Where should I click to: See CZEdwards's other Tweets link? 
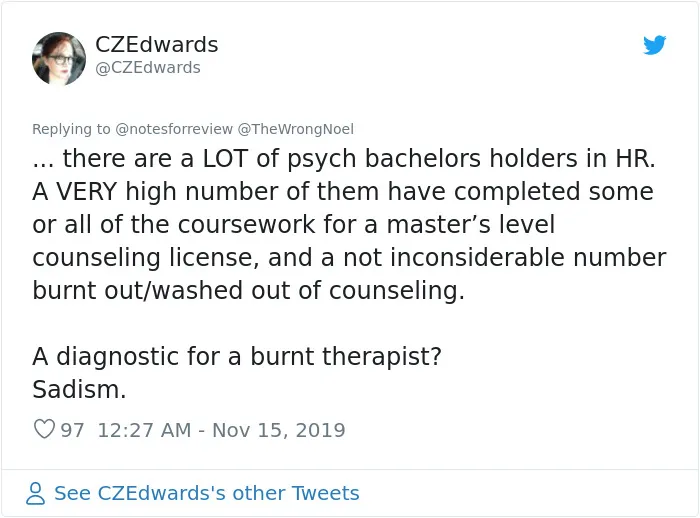tap(207, 493)
